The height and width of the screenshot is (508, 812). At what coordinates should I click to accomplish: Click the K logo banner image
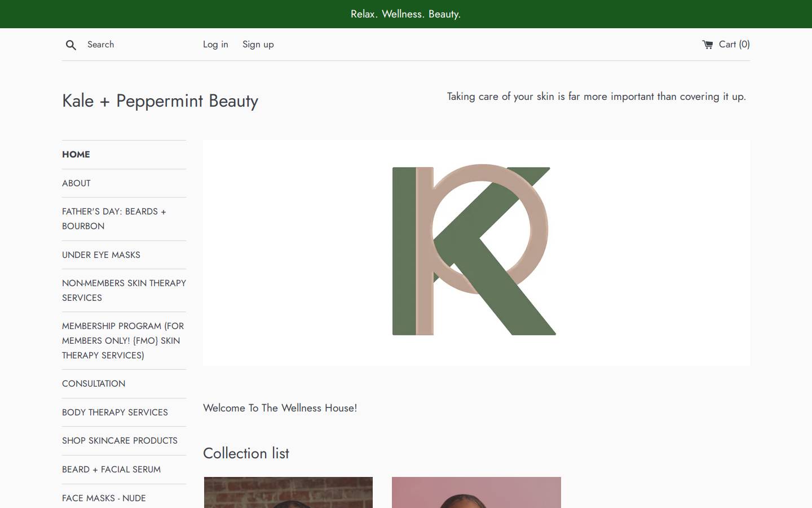476,253
